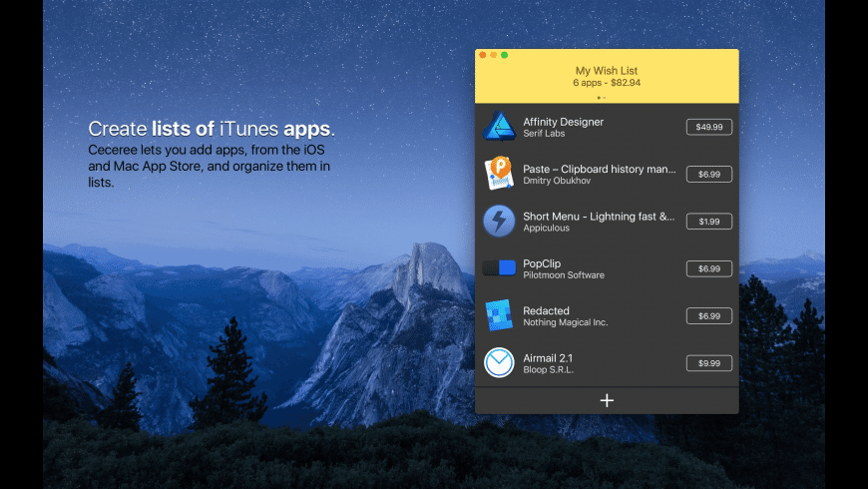The image size is (868, 489).
Task: Select the Airmail 2.1 title text
Action: 548,358
